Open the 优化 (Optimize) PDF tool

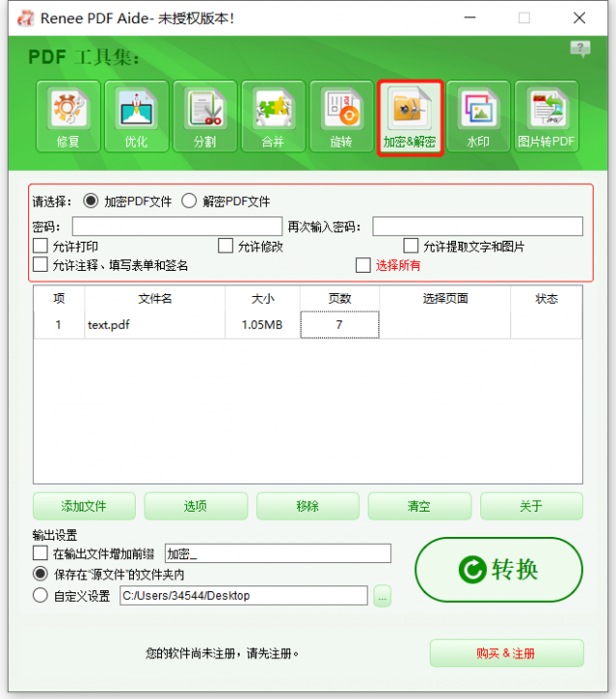[x=136, y=116]
